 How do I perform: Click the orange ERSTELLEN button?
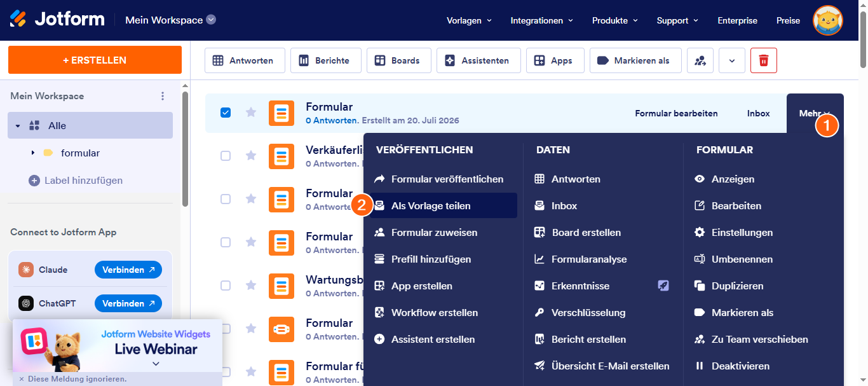[95, 60]
